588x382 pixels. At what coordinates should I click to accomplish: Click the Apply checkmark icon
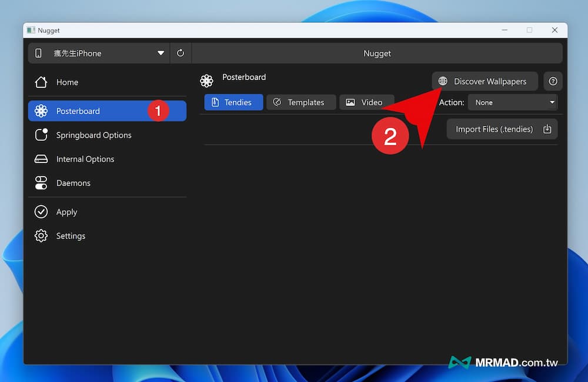pos(41,212)
